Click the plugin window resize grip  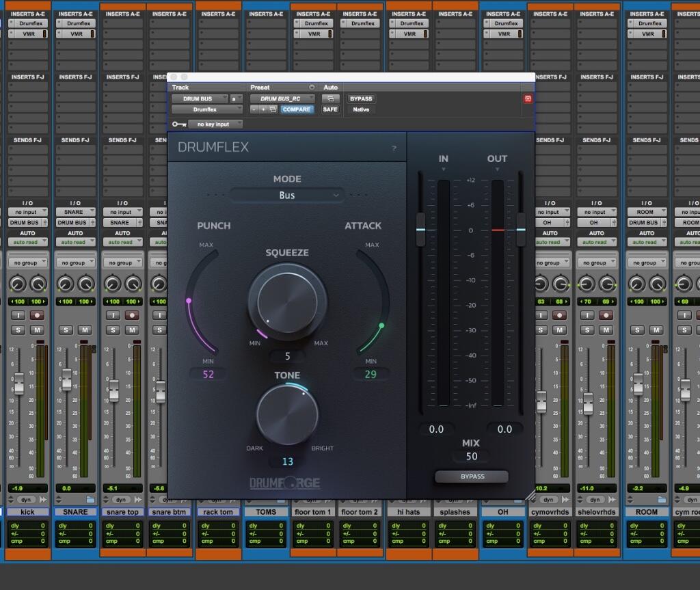[x=530, y=494]
